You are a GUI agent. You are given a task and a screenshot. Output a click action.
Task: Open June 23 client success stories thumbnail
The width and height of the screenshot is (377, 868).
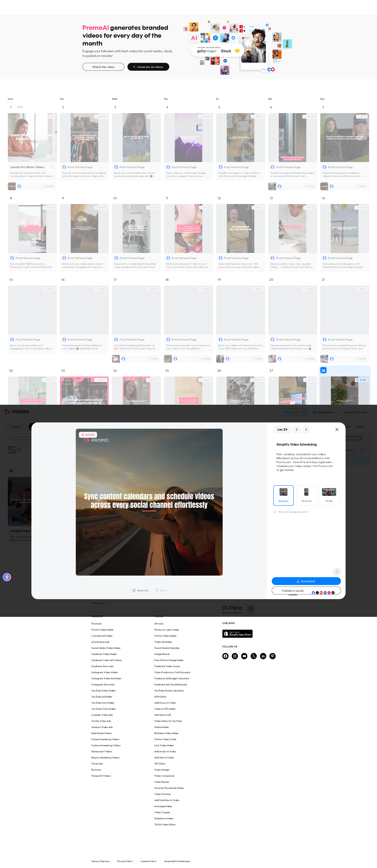tap(84, 391)
